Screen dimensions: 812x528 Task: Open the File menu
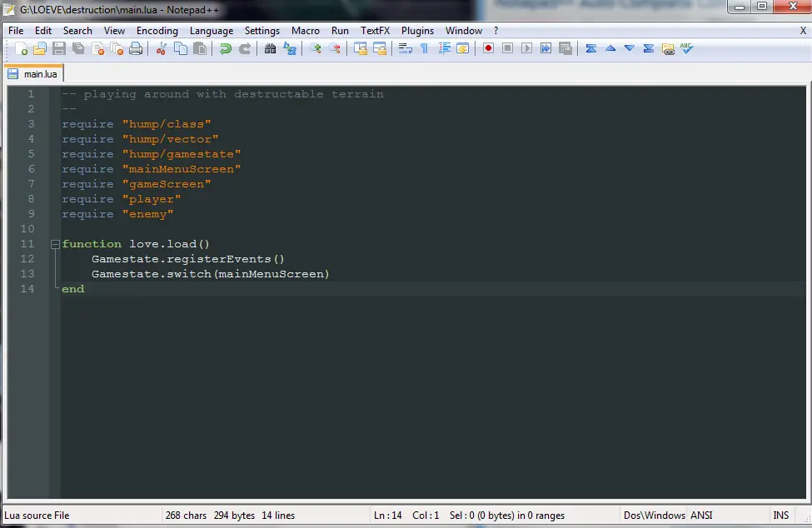pyautogui.click(x=16, y=31)
